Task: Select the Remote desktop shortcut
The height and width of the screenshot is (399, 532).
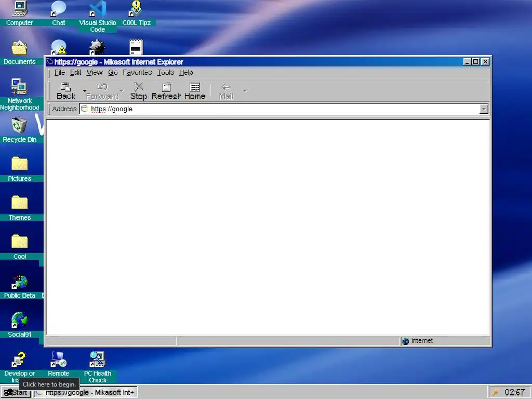Action: [58, 364]
